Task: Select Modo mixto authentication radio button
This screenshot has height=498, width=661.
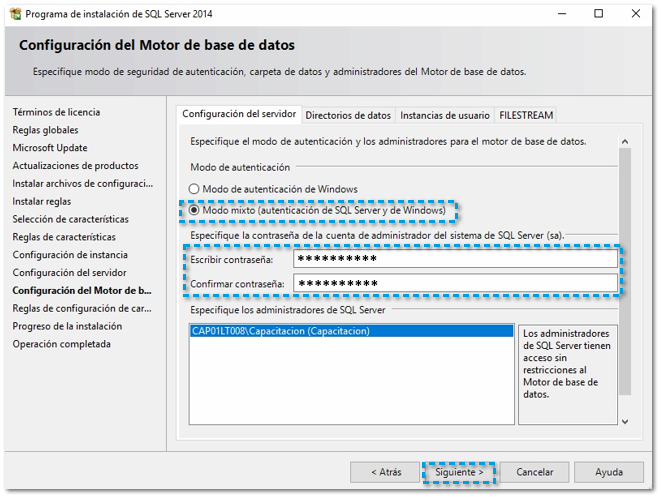Action: 194,210
